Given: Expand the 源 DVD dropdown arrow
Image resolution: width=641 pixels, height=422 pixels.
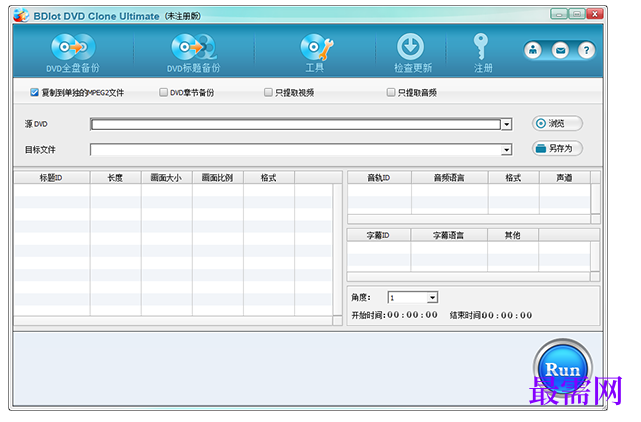Looking at the screenshot, I should tap(507, 124).
